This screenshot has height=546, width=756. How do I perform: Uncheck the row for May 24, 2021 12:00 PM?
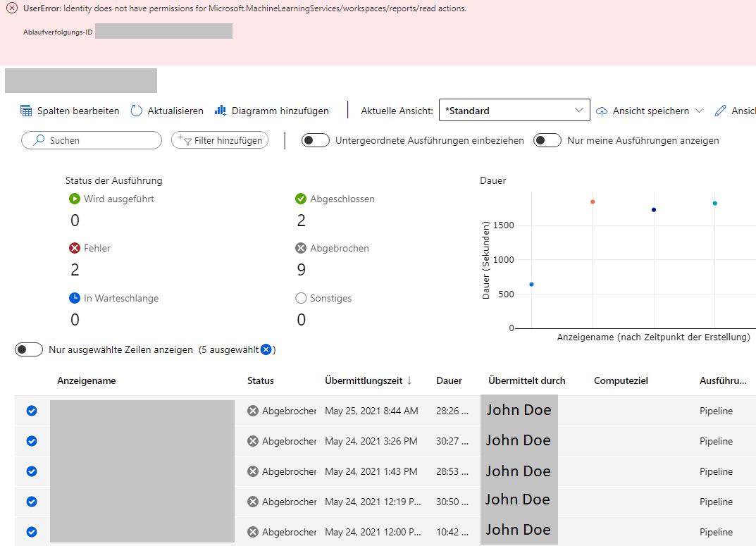pyautogui.click(x=32, y=532)
